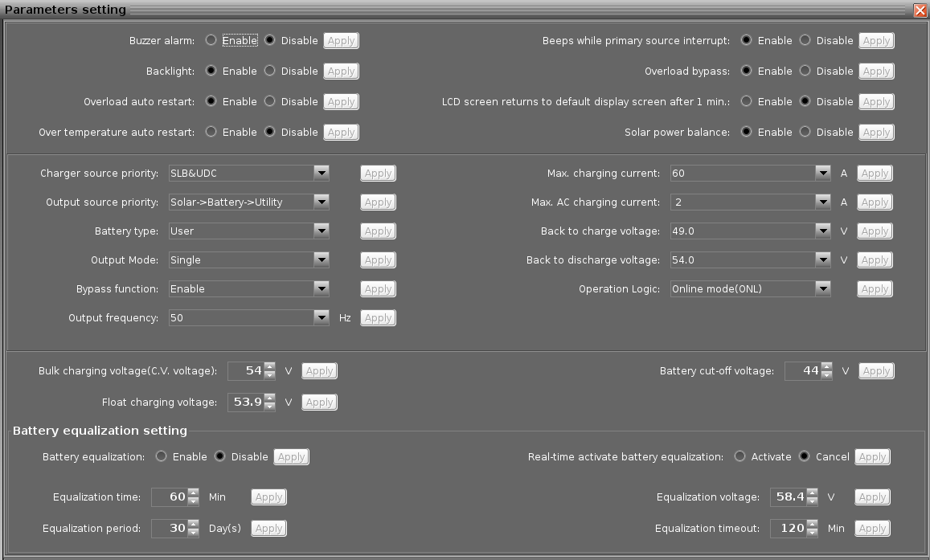Apply the Battery equalization setting

[x=291, y=457]
